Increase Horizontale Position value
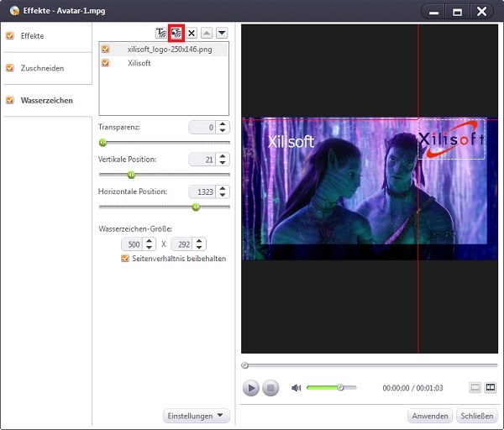The width and height of the screenshot is (504, 430). point(223,188)
